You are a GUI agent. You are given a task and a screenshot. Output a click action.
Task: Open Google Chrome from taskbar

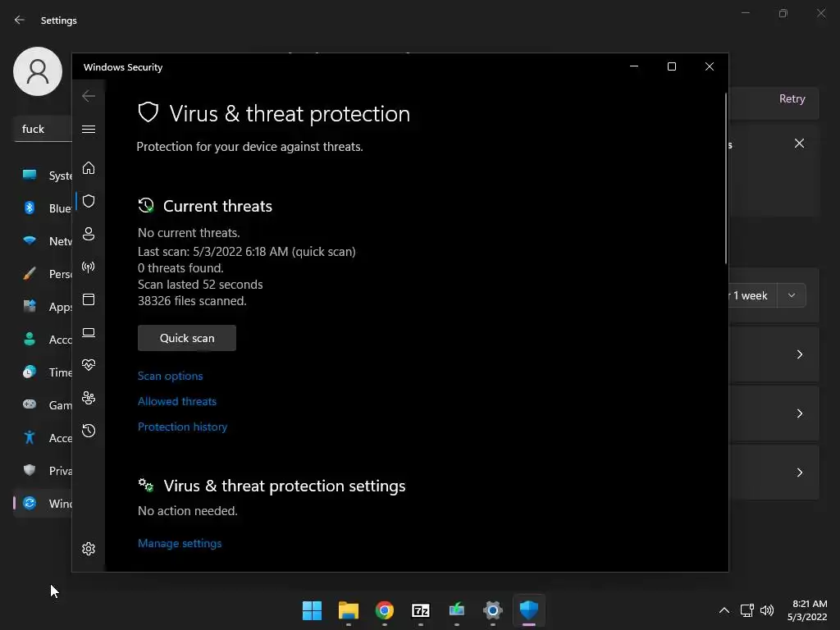[x=385, y=610]
